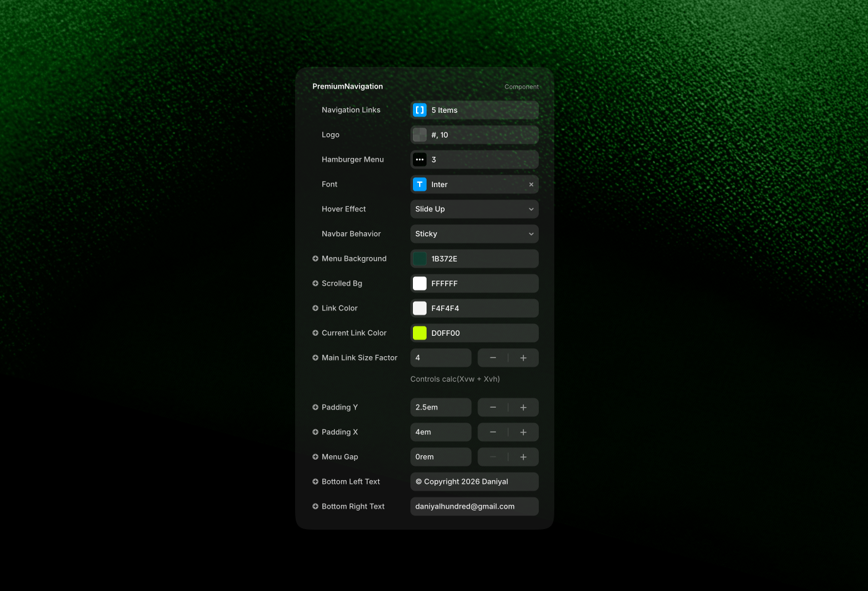Click the plus icon beside Link Color
This screenshot has height=591, width=868.
pos(316,309)
